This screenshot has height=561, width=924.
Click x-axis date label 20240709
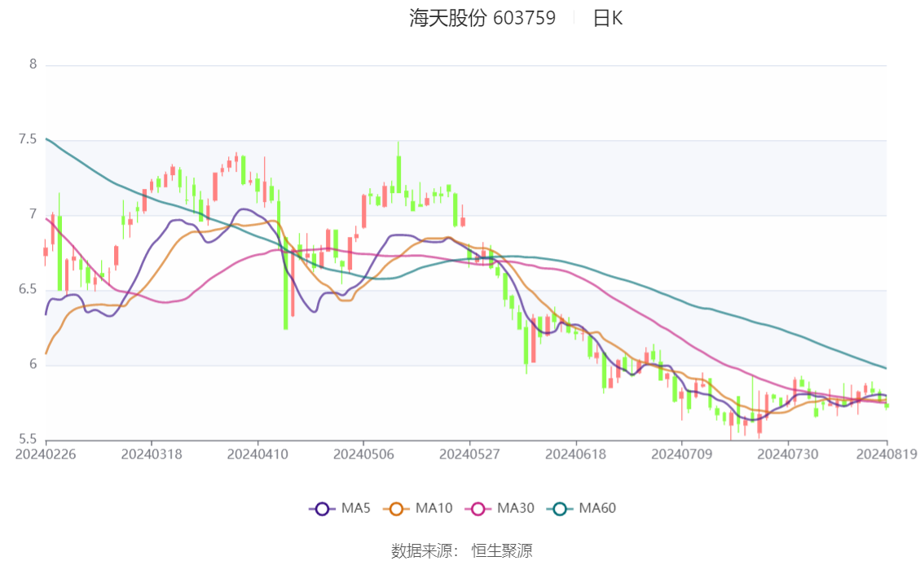[682, 454]
